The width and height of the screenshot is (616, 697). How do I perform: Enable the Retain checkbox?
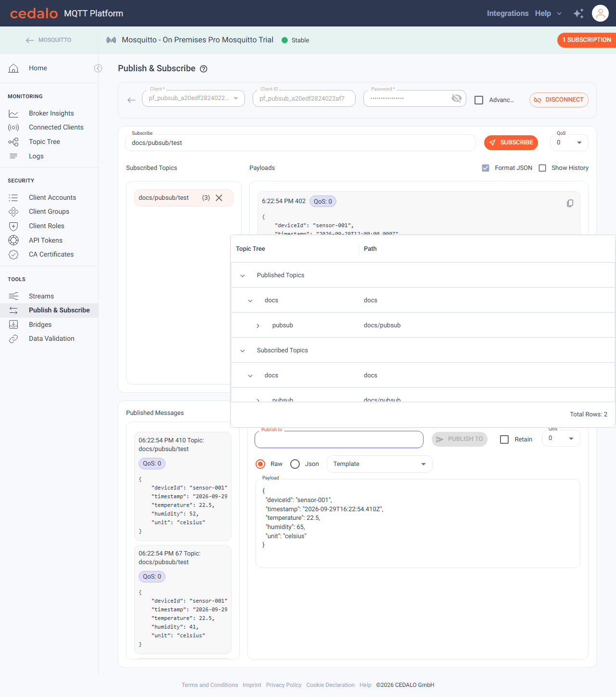504,439
